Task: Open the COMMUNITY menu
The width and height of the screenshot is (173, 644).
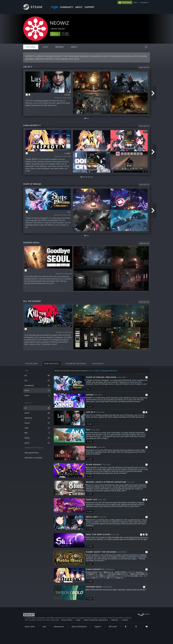Action: point(67,7)
